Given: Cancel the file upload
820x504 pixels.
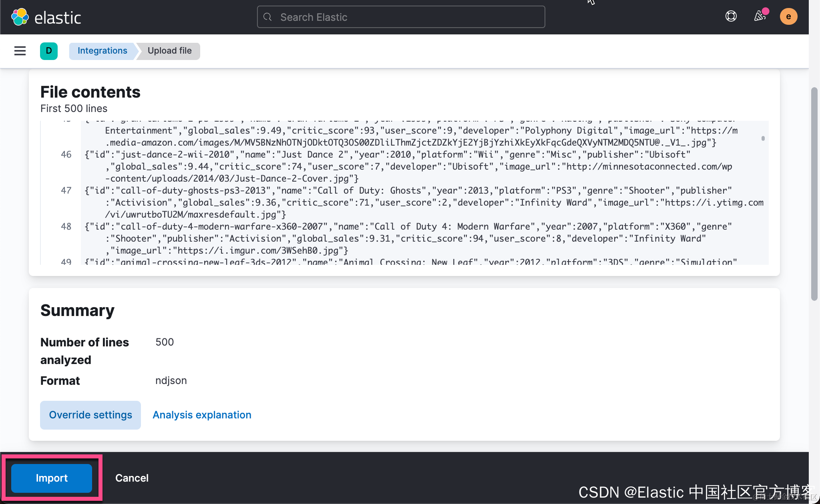Looking at the screenshot, I should 132,478.
